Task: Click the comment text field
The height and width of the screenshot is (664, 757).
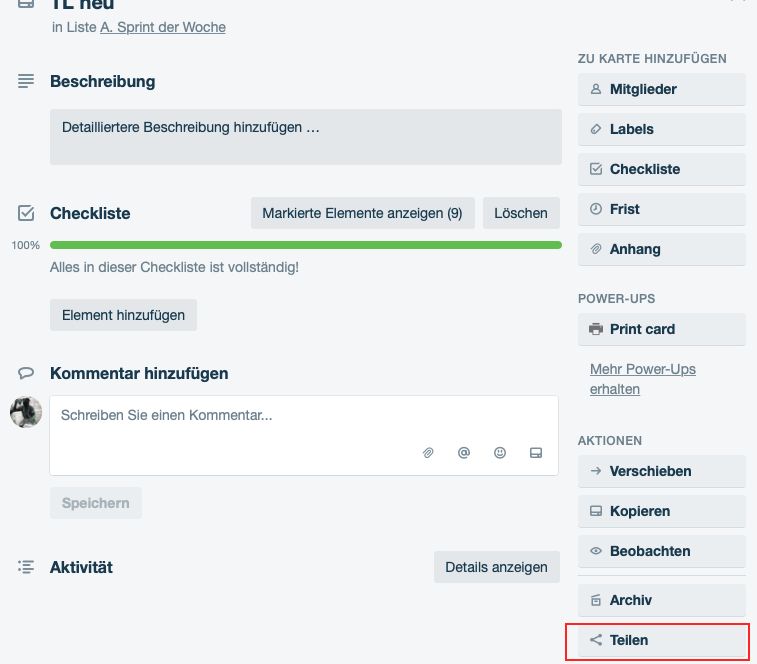Action: (x=304, y=435)
